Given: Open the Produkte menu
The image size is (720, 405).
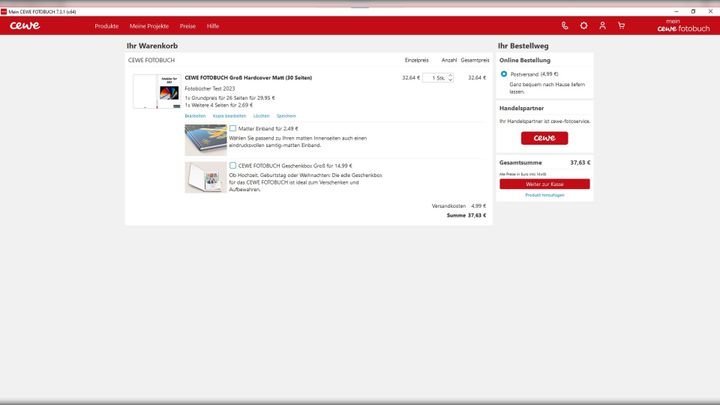Looking at the screenshot, I should (107, 26).
